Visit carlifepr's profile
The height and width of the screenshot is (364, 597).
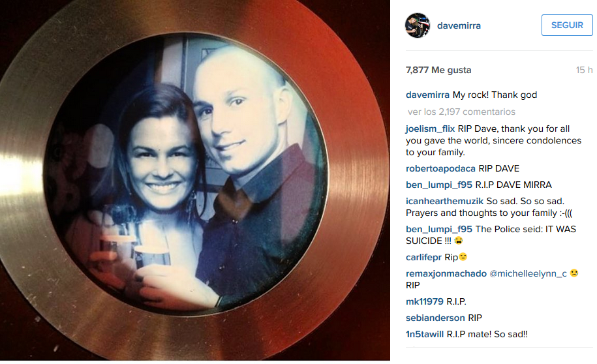point(423,258)
